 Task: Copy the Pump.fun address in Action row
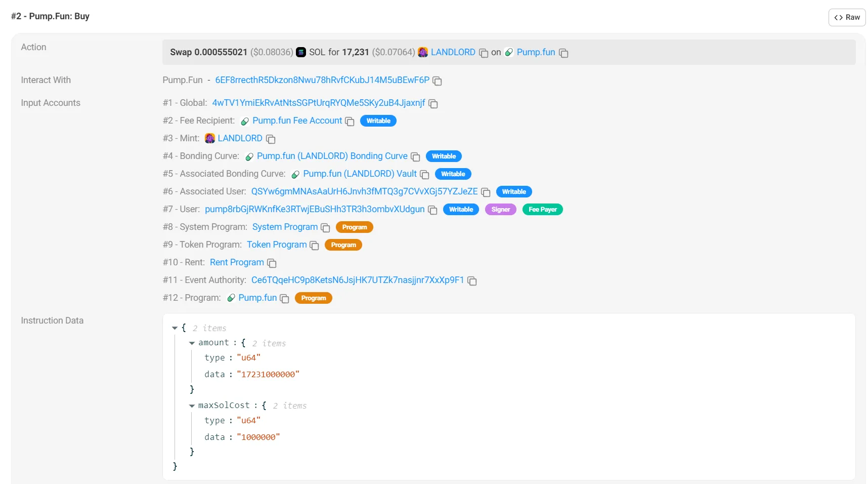coord(563,53)
